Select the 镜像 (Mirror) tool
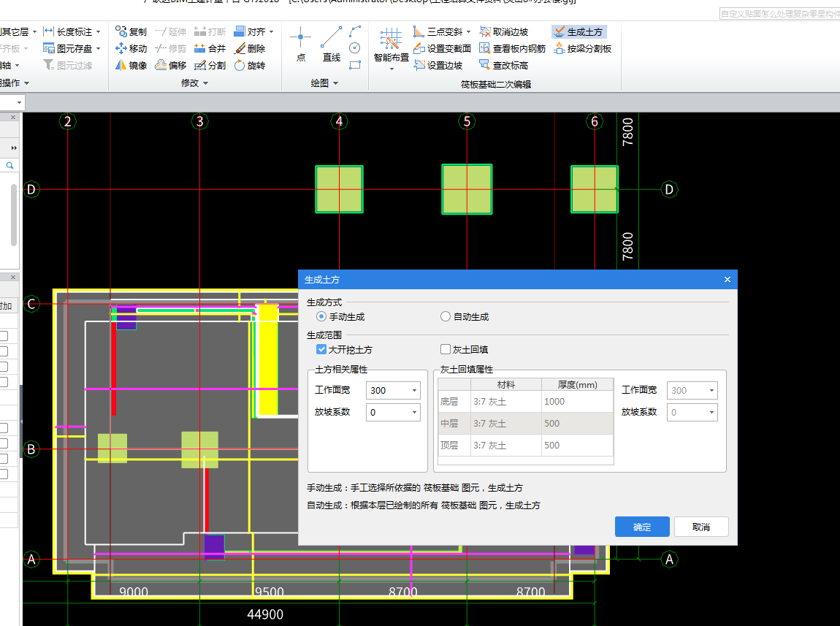 (x=122, y=66)
